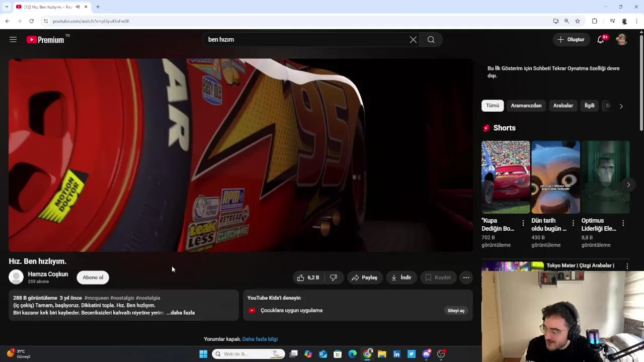This screenshot has width=644, height=362.
Task: Bookmark this page with star icon
Action: point(578,21)
